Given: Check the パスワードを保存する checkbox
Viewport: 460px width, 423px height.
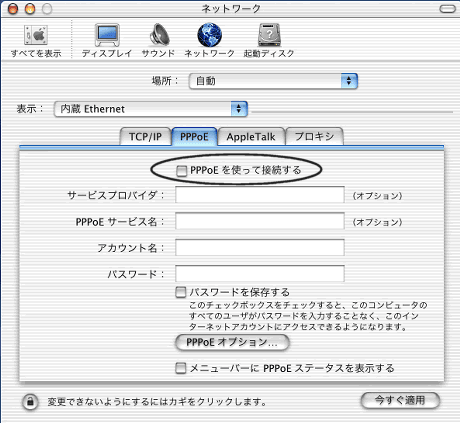Looking at the screenshot, I should [181, 292].
